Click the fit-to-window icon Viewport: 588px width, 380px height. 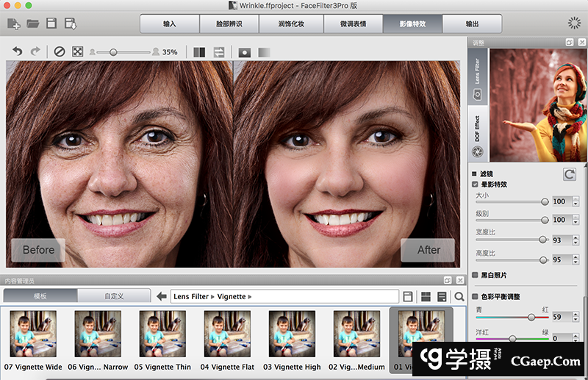point(77,52)
